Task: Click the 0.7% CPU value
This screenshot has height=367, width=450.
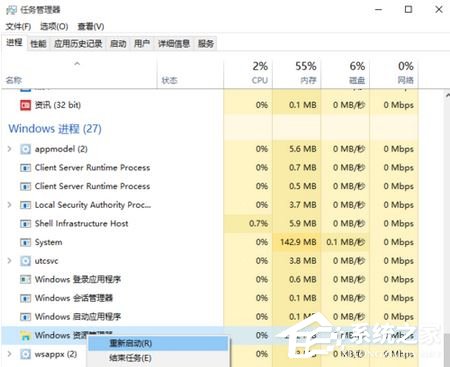Action: click(x=258, y=223)
